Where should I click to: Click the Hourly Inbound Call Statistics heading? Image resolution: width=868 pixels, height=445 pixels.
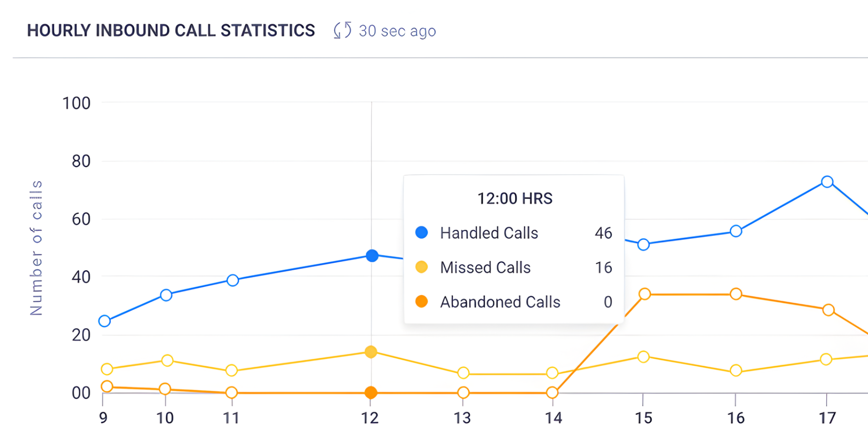click(x=171, y=31)
